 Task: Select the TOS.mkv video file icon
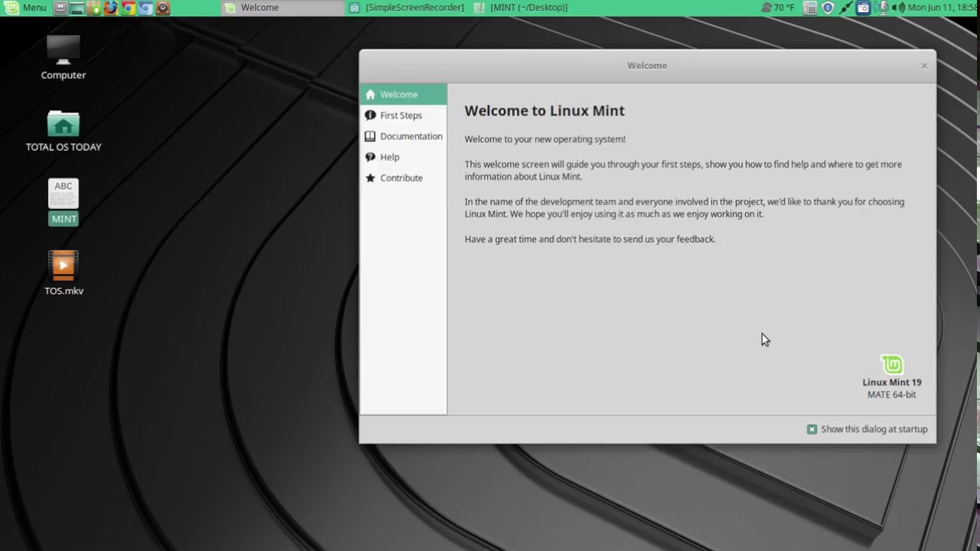point(64,273)
